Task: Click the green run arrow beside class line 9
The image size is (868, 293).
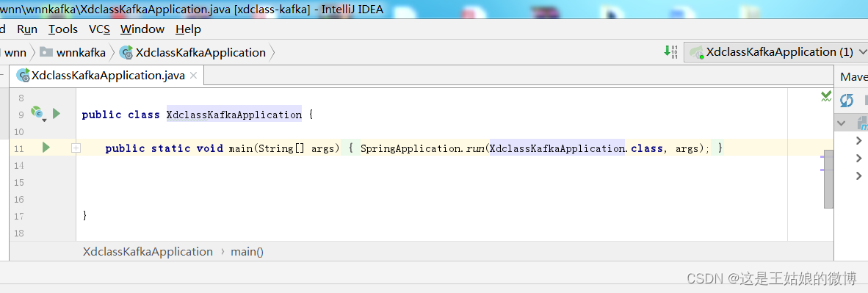Action: click(56, 114)
